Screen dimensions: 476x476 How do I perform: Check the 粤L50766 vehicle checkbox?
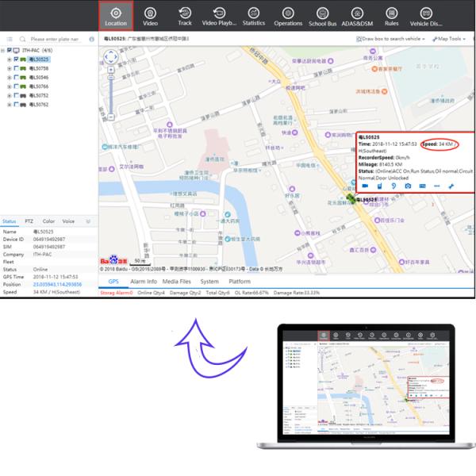16,86
